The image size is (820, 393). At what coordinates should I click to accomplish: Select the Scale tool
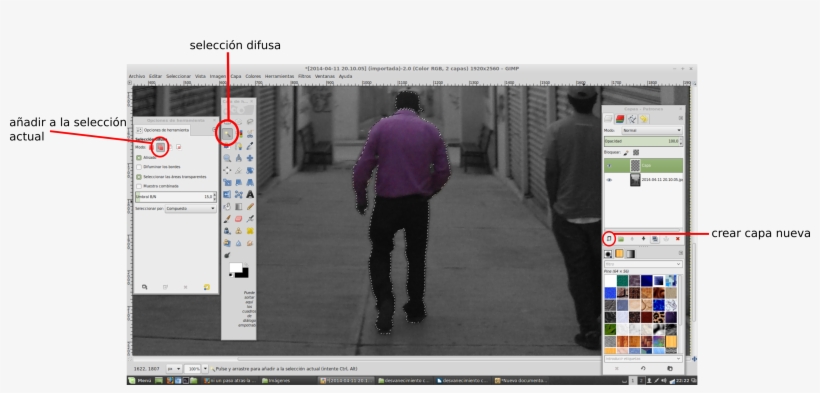(227, 182)
